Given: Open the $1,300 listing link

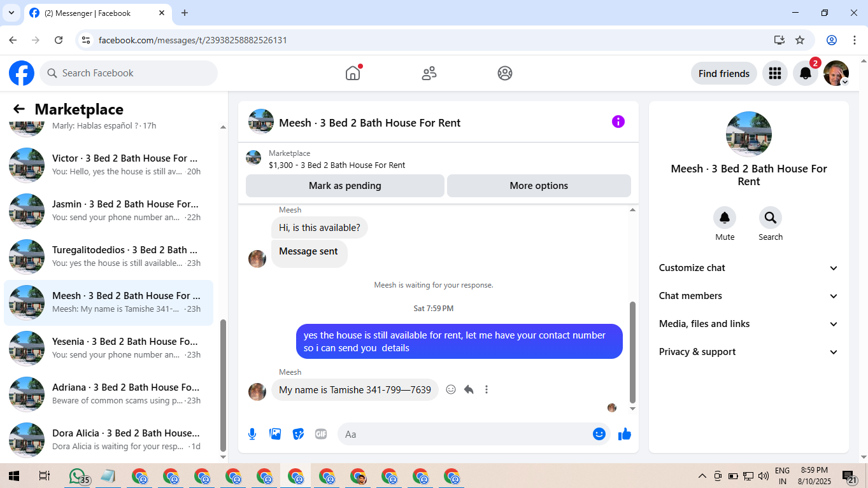Looking at the screenshot, I should point(337,165).
